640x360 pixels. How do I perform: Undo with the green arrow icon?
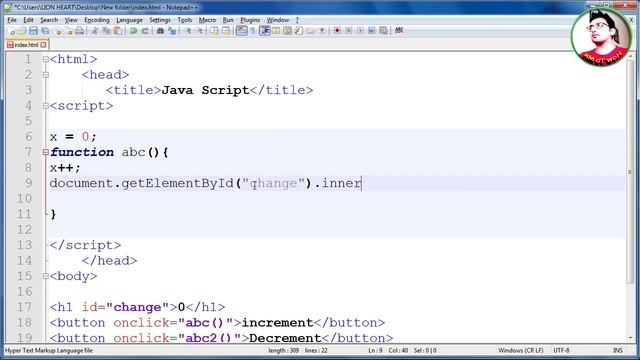coord(133,31)
